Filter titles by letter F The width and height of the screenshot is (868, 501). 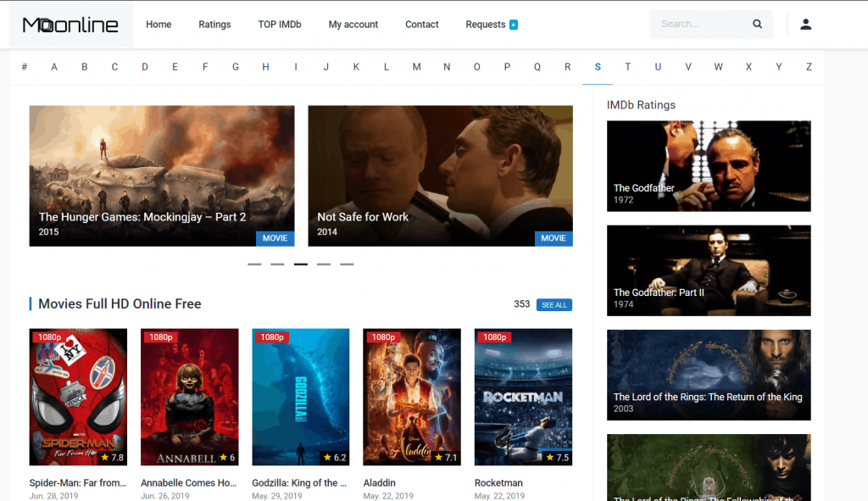point(205,67)
